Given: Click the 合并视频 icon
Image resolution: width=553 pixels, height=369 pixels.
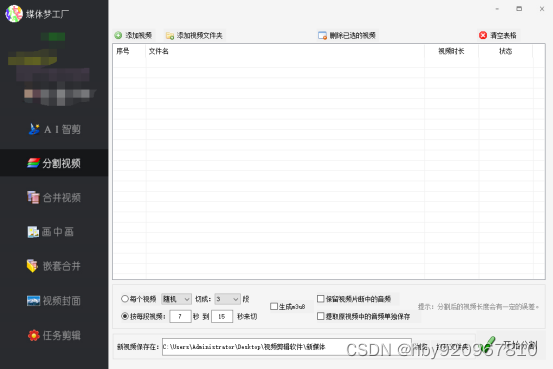Looking at the screenshot, I should coord(33,197).
